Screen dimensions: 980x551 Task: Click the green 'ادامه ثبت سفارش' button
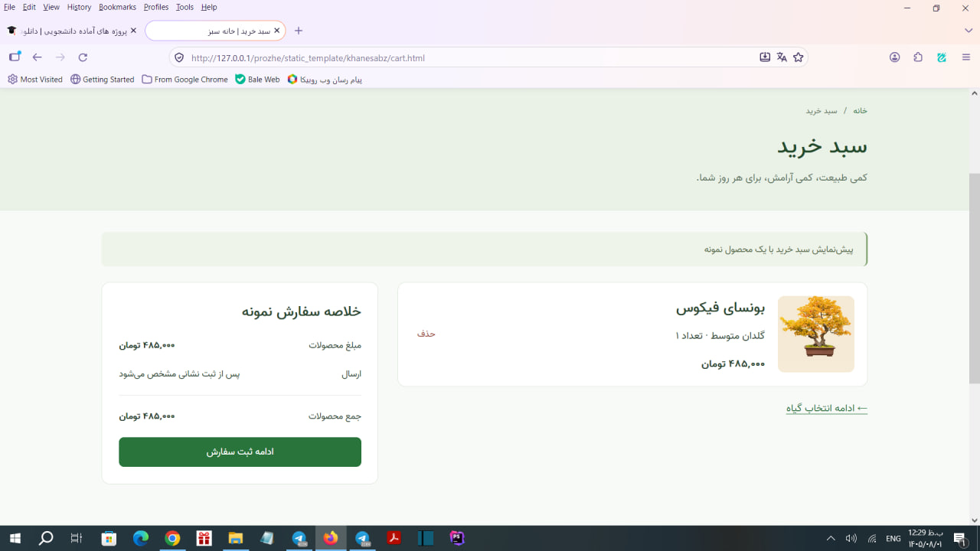(240, 452)
